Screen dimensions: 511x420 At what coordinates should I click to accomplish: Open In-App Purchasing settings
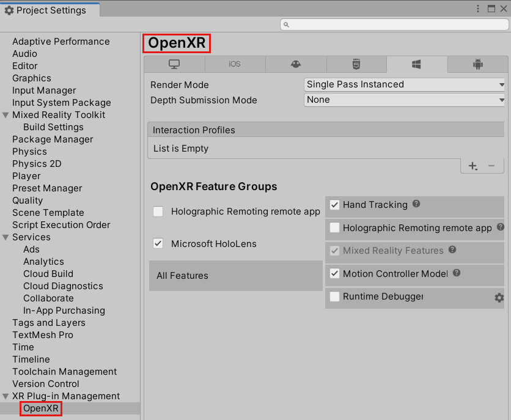[64, 311]
